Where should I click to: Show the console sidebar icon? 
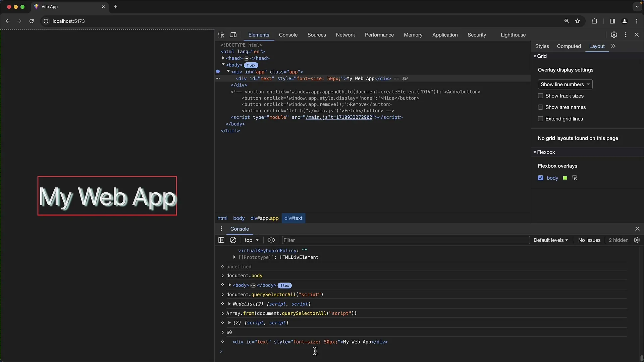221,240
